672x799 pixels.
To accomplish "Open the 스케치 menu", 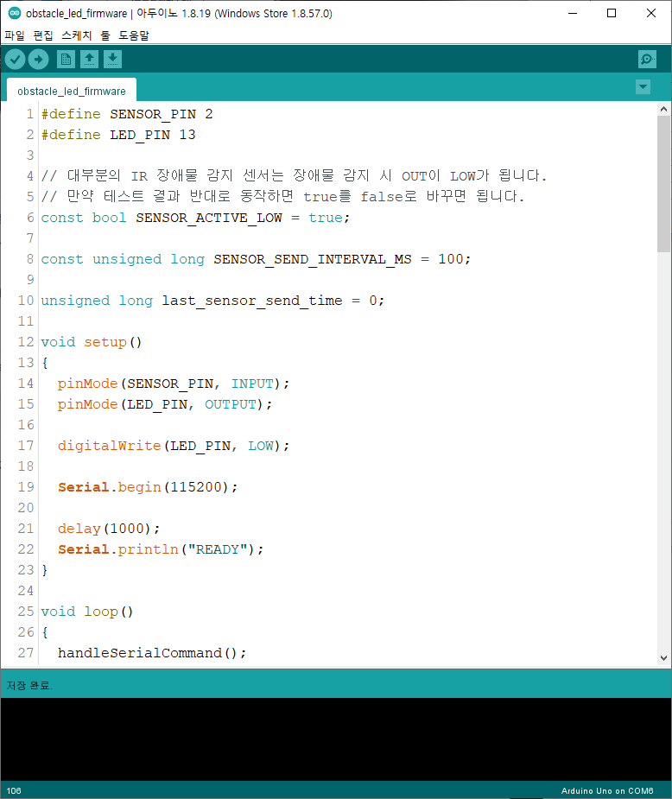I will click(76, 35).
